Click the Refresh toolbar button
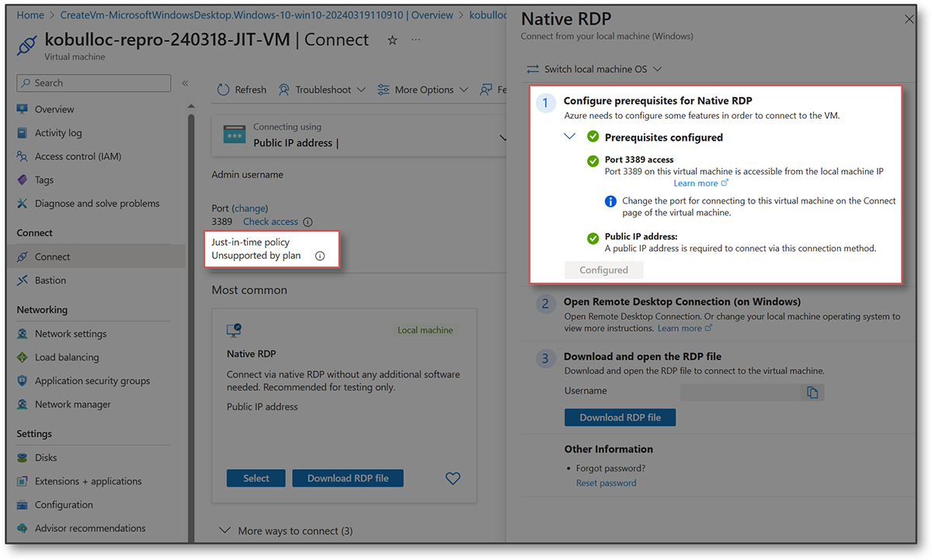This screenshot has width=932, height=560. [x=242, y=90]
